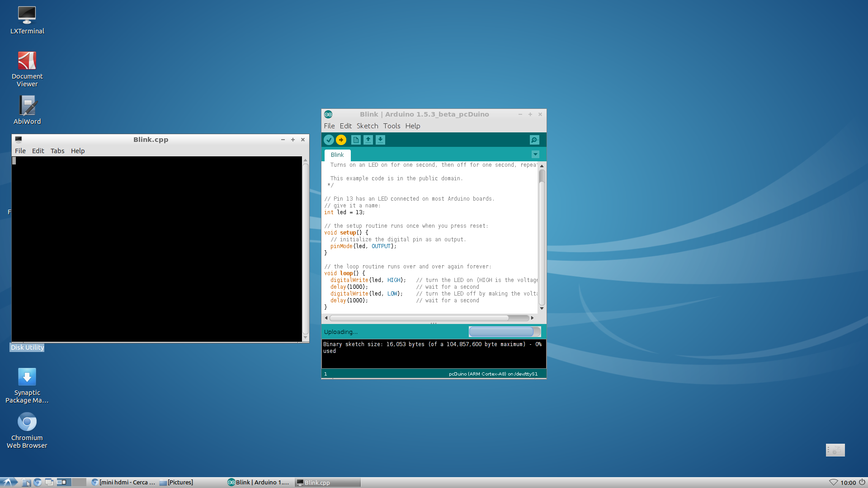Switch to first workspace in pager
Viewport: 868px width, 488px height.
click(x=64, y=483)
